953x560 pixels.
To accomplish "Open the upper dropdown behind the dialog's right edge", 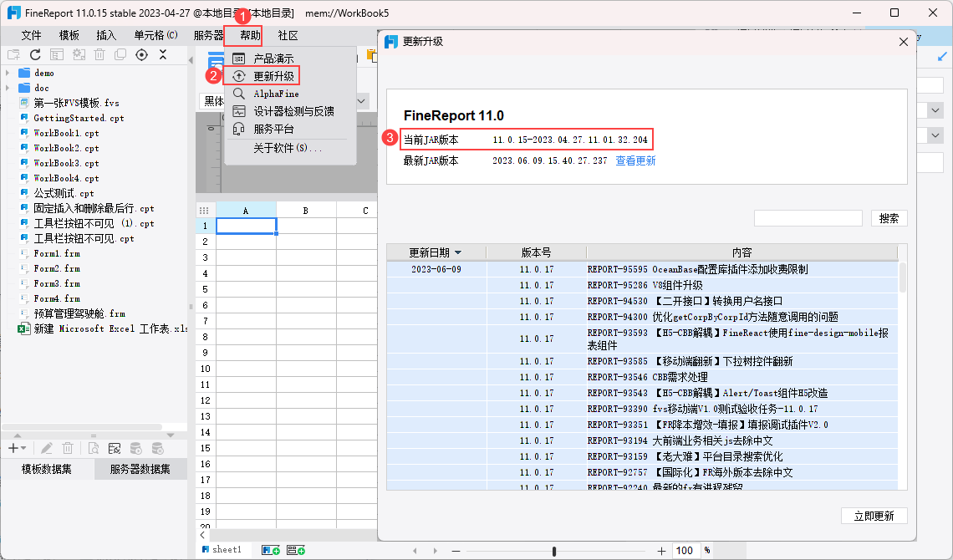I will pos(936,110).
